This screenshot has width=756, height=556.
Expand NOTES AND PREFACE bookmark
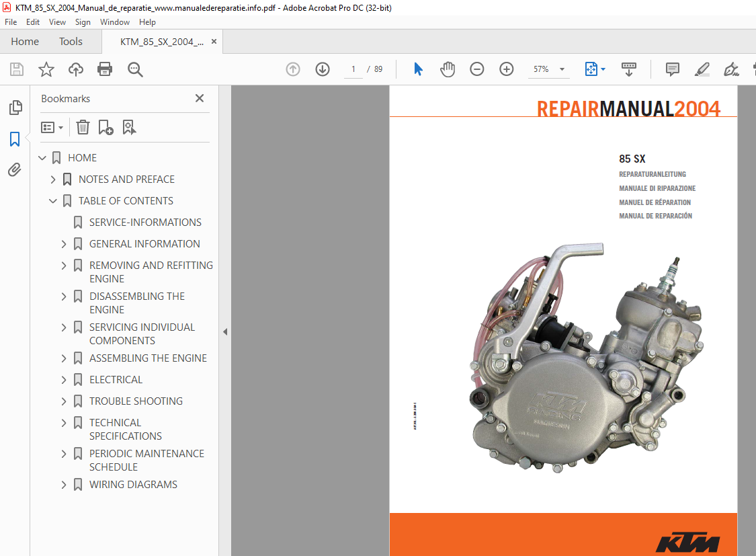[53, 180]
